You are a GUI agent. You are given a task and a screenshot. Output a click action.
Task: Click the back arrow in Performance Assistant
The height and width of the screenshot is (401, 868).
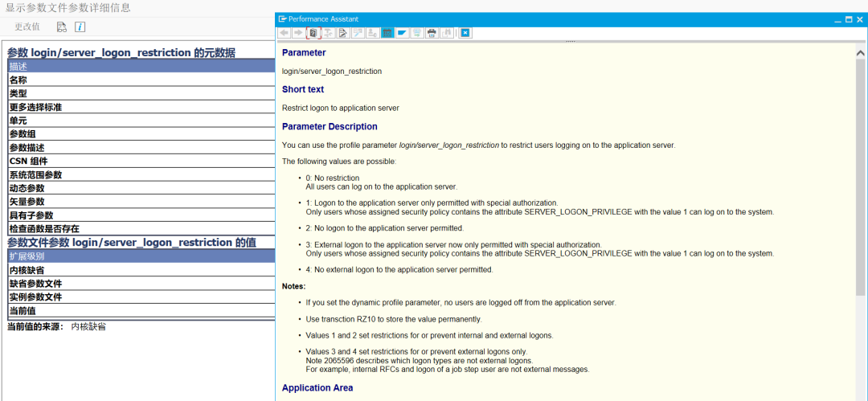pos(284,33)
